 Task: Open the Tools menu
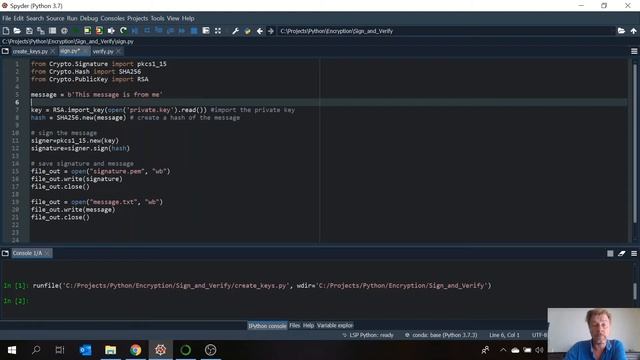(157, 18)
